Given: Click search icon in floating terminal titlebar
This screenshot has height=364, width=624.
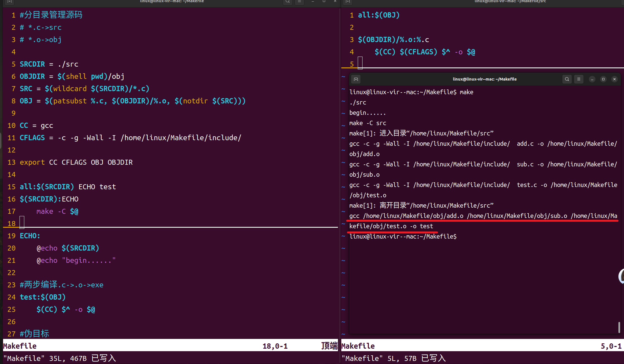Looking at the screenshot, I should coord(567,79).
